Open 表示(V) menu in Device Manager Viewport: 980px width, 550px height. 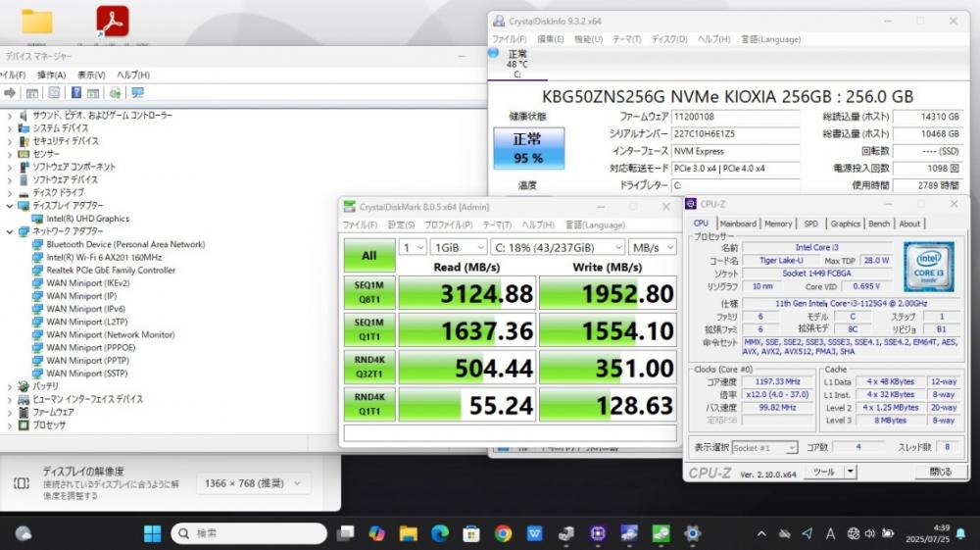click(90, 75)
